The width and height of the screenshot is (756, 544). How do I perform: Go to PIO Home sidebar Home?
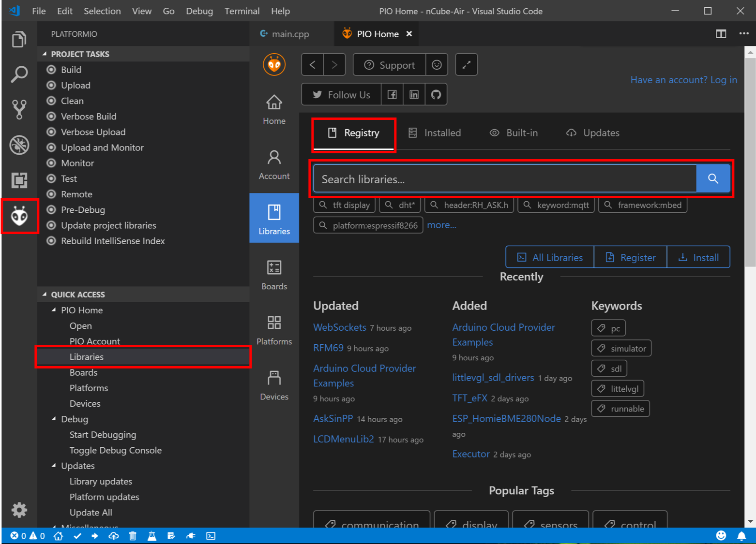(x=274, y=110)
